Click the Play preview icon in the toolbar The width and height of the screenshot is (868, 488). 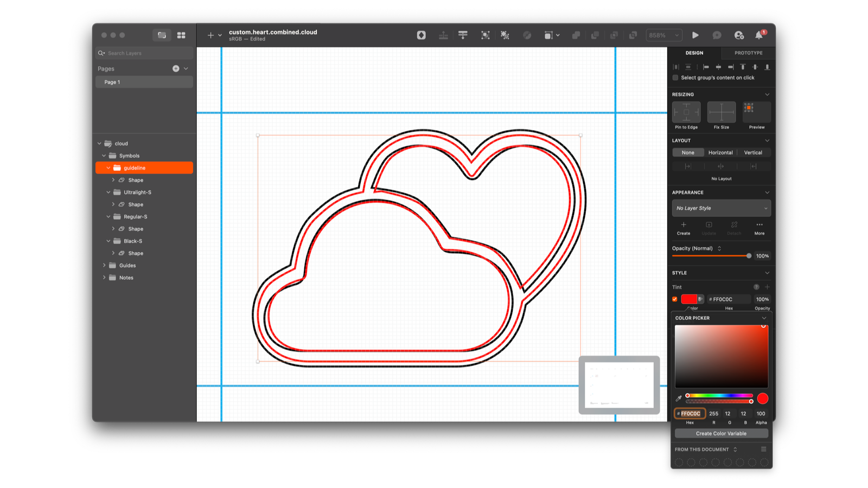pyautogui.click(x=695, y=35)
